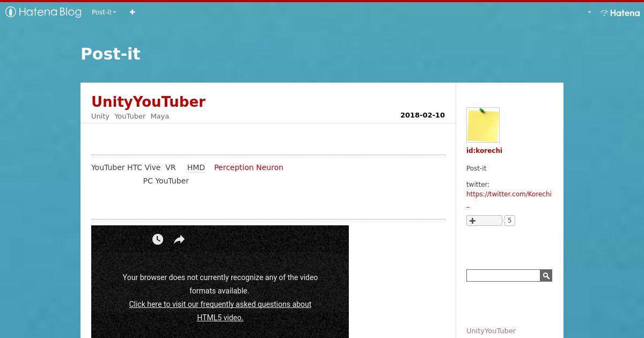Select the Unity category tag
644x338 pixels.
click(x=100, y=116)
